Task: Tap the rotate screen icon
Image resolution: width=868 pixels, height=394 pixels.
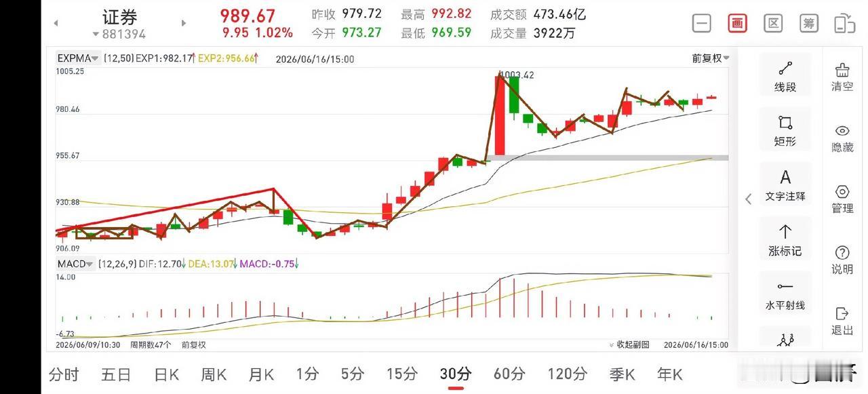Action: 844,23
